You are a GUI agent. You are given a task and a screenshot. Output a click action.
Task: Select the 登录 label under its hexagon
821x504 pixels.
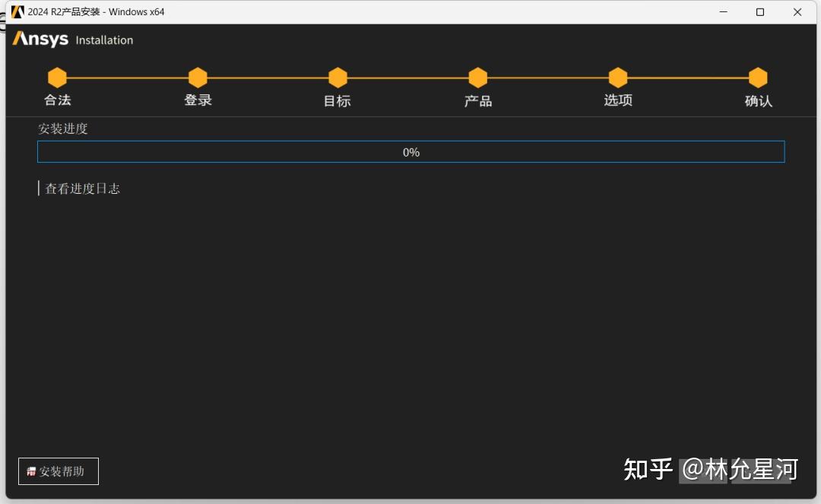coord(198,100)
